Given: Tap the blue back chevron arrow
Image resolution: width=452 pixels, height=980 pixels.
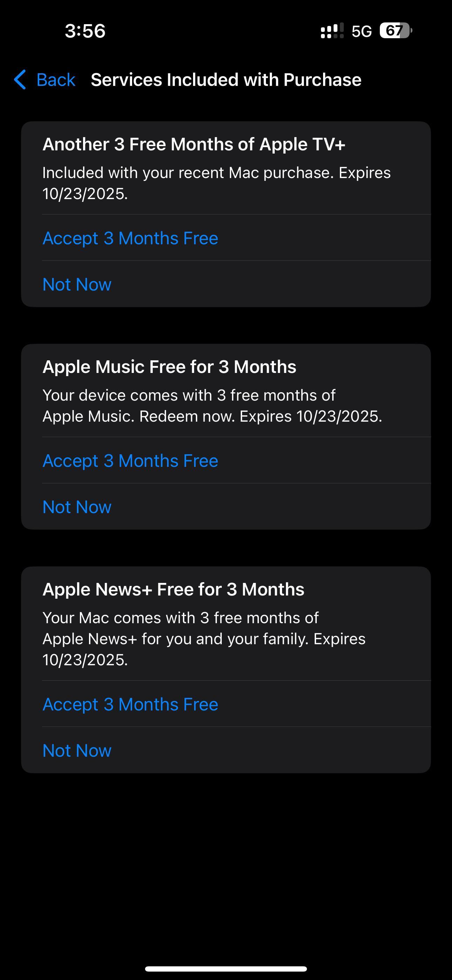Looking at the screenshot, I should click(20, 80).
